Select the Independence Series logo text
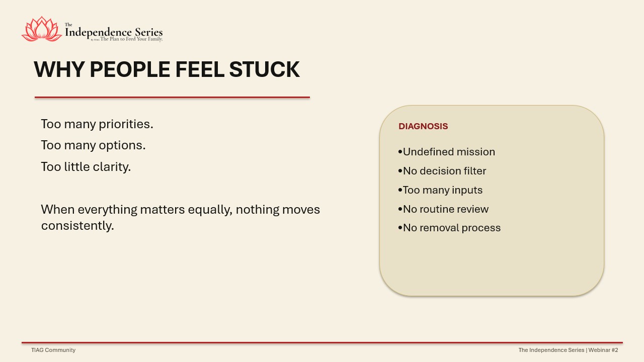644x362 pixels. pyautogui.click(x=114, y=31)
